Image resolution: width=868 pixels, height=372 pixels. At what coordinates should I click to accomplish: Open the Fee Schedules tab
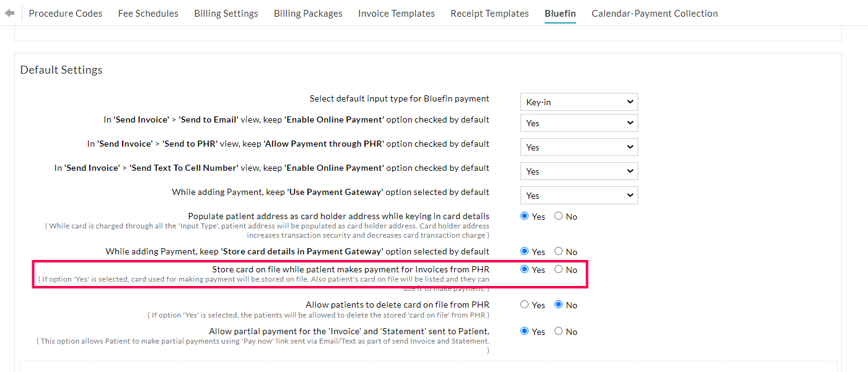147,13
